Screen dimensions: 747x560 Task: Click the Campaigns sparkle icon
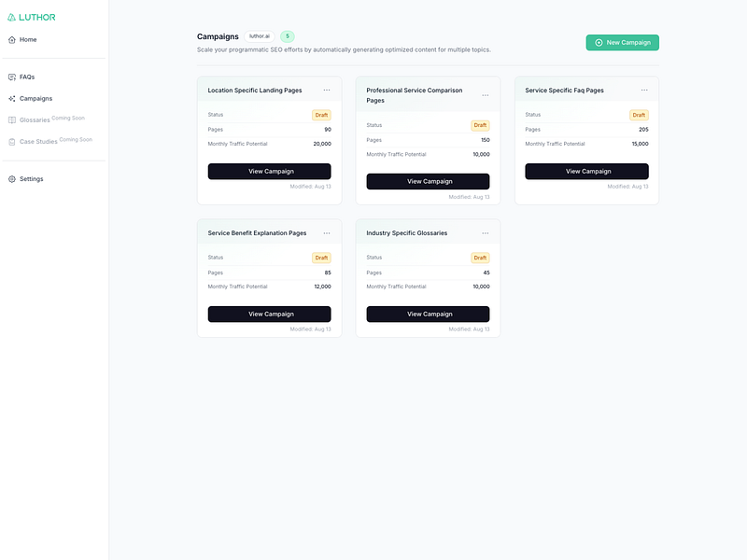click(12, 98)
